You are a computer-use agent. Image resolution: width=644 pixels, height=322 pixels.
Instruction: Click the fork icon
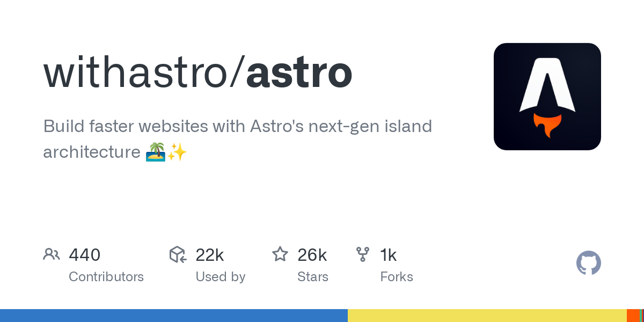click(x=363, y=254)
